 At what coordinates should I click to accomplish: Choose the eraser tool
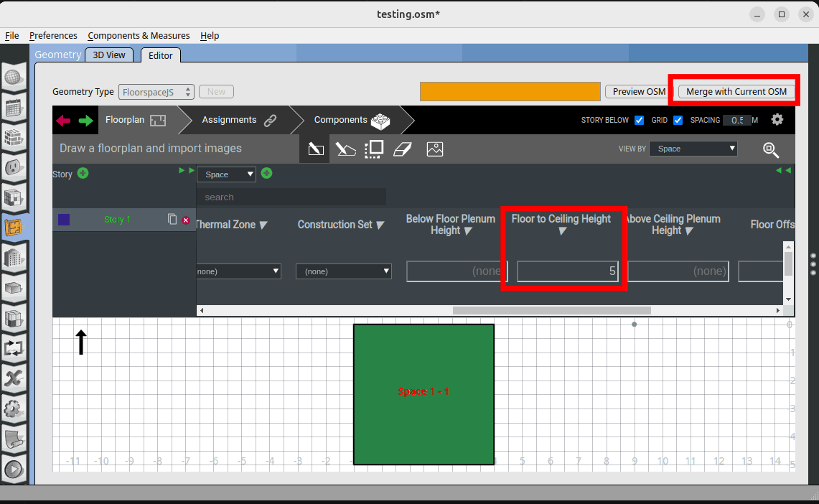(404, 149)
